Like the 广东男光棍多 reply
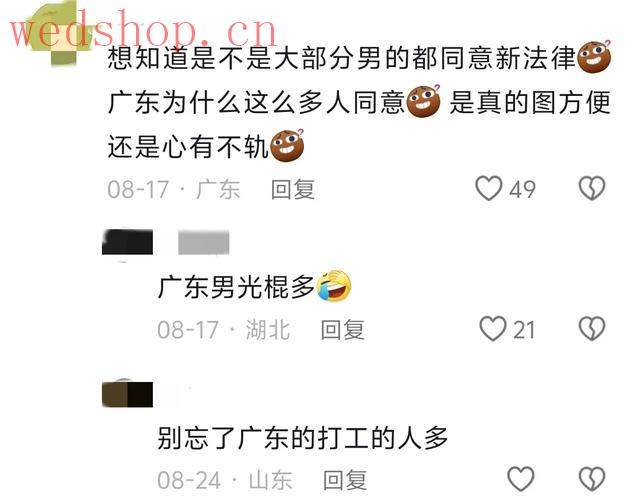The height and width of the screenshot is (501, 640). pyautogui.click(x=493, y=329)
